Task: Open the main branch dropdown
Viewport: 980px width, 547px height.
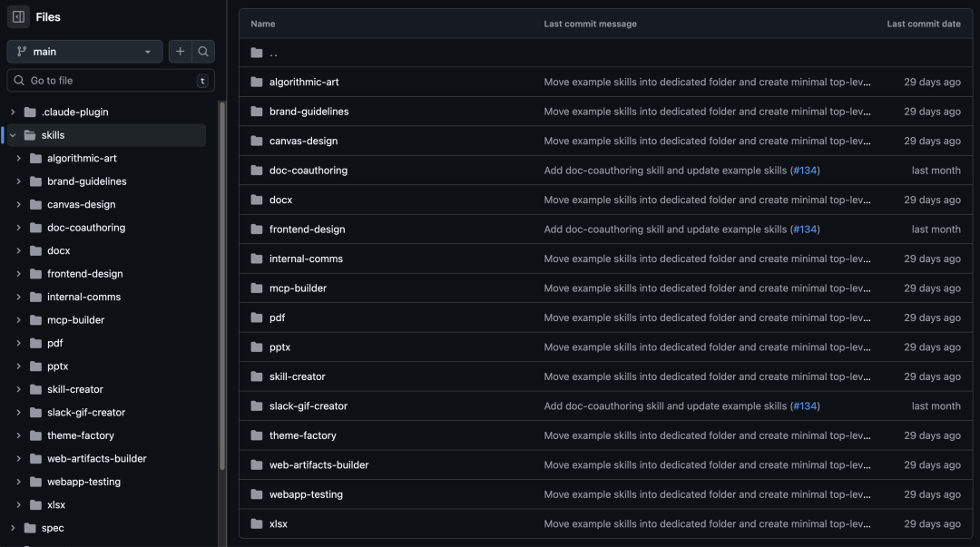Action: click(x=85, y=52)
